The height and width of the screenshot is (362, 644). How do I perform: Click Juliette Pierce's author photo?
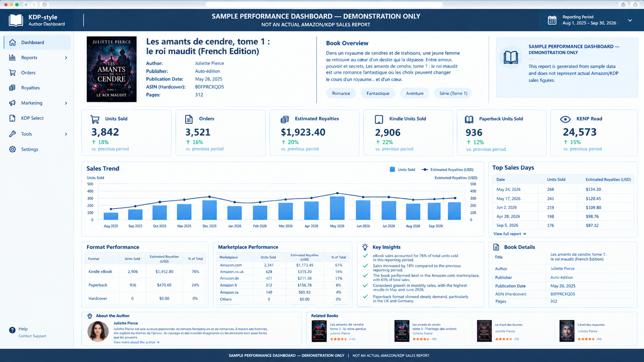click(98, 332)
